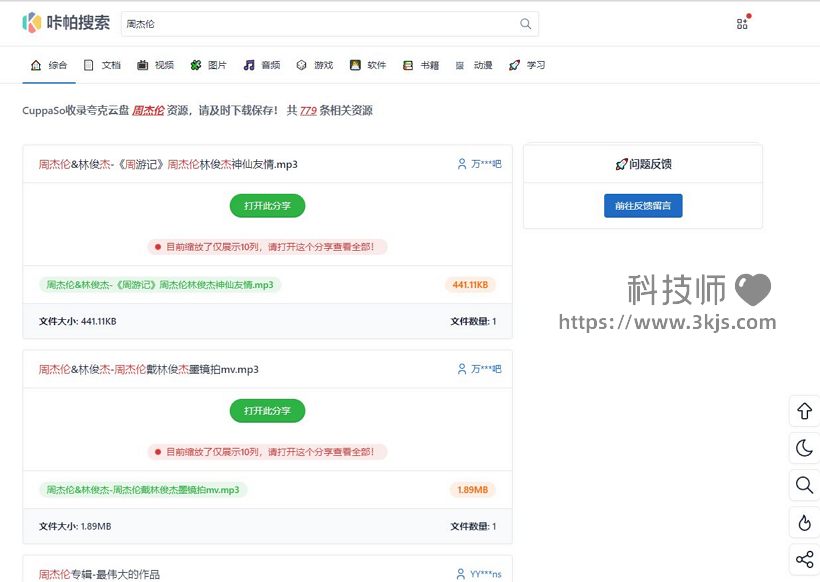Image resolution: width=820 pixels, height=582 pixels.
Task: Click the 前往反馈留言 button
Action: point(643,206)
